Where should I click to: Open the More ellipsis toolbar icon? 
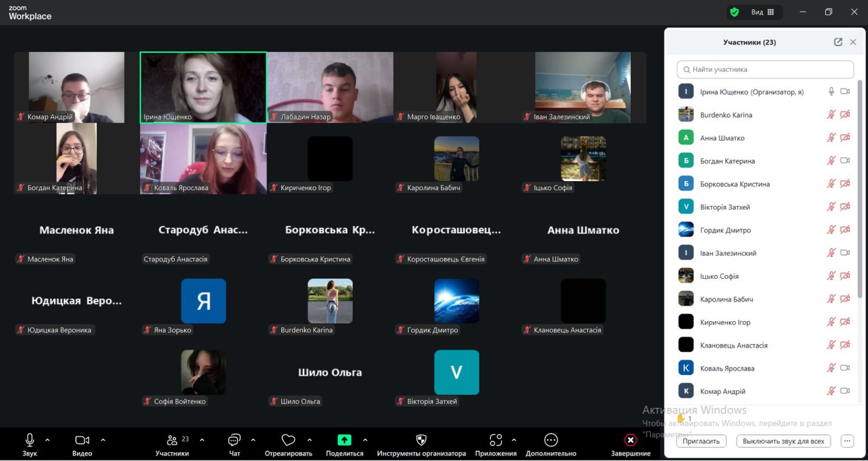(x=551, y=440)
